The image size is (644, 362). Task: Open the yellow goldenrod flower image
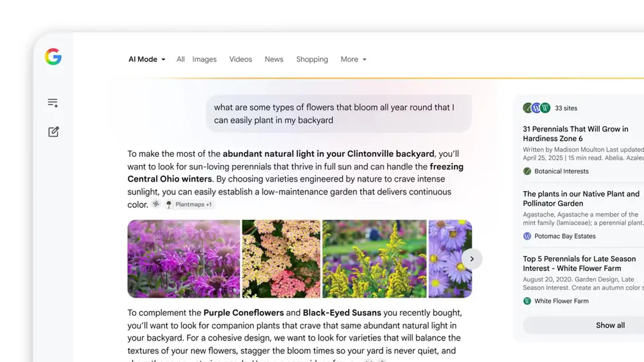[374, 259]
